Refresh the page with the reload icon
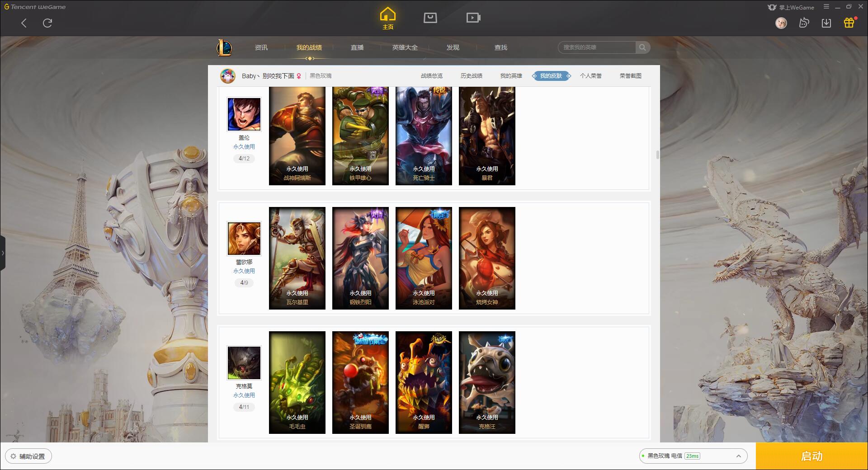The width and height of the screenshot is (868, 470). pyautogui.click(x=47, y=23)
